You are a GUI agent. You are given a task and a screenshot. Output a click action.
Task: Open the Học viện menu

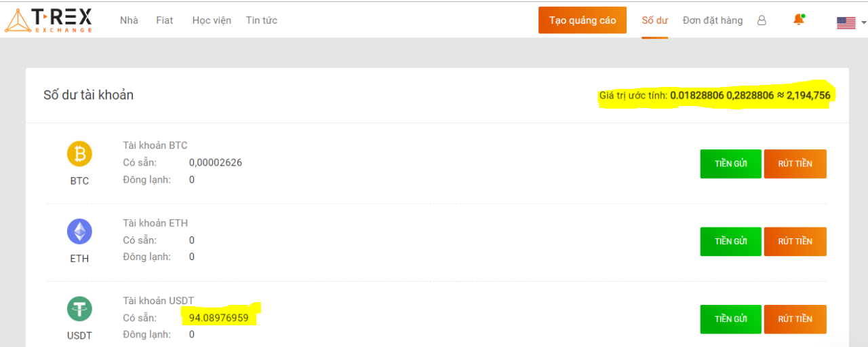212,20
